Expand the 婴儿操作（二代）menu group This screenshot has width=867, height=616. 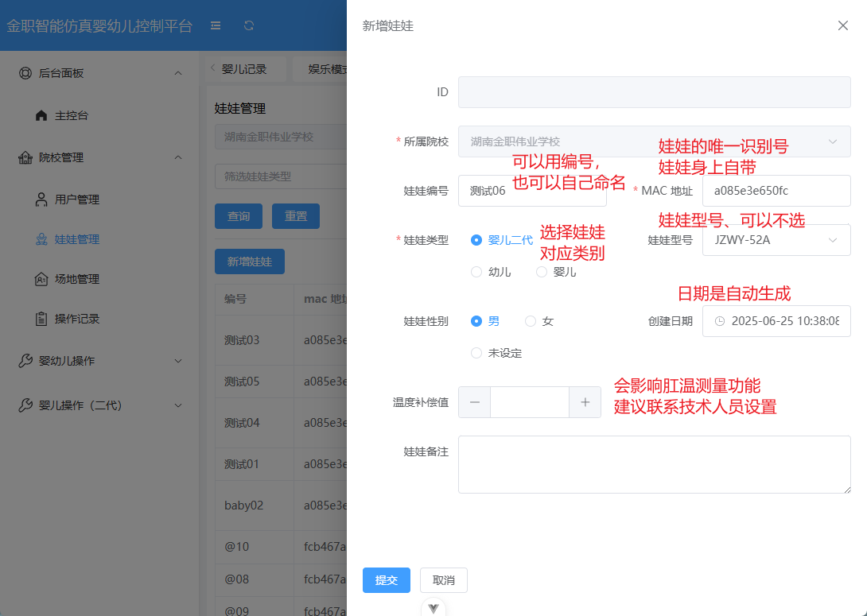178,405
